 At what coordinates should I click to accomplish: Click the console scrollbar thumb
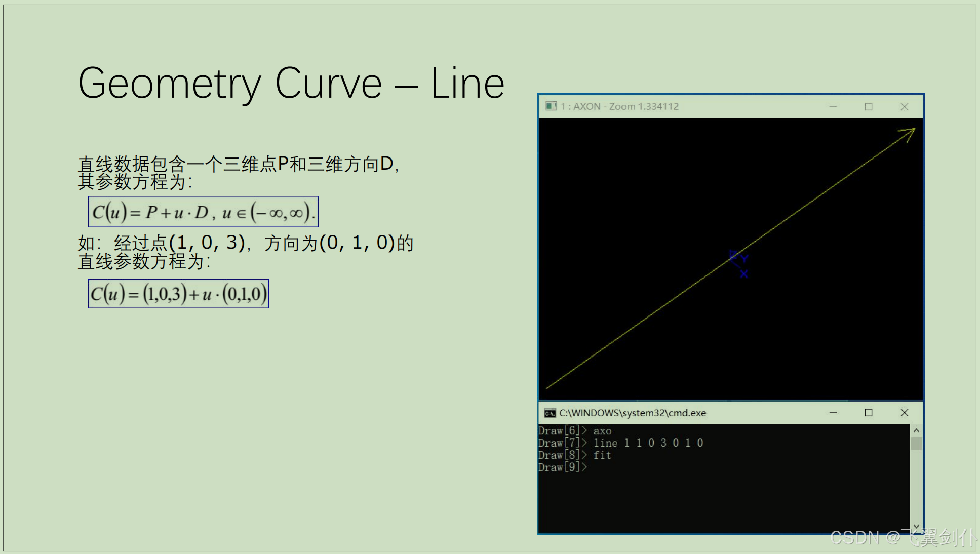click(916, 444)
